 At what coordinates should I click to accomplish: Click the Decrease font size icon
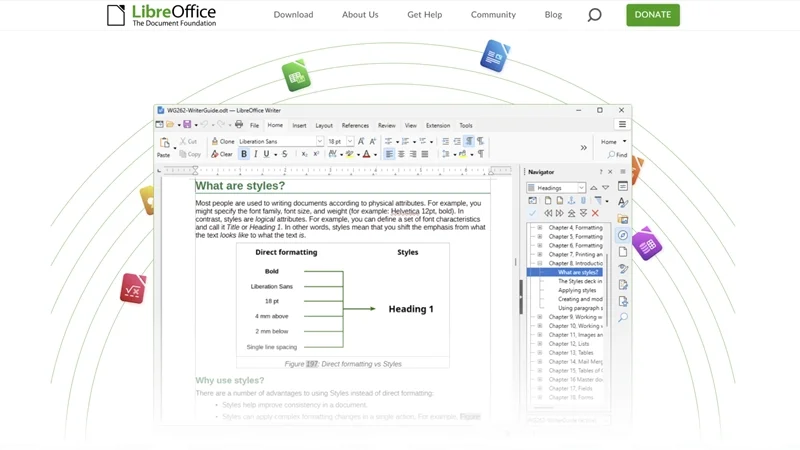click(372, 141)
